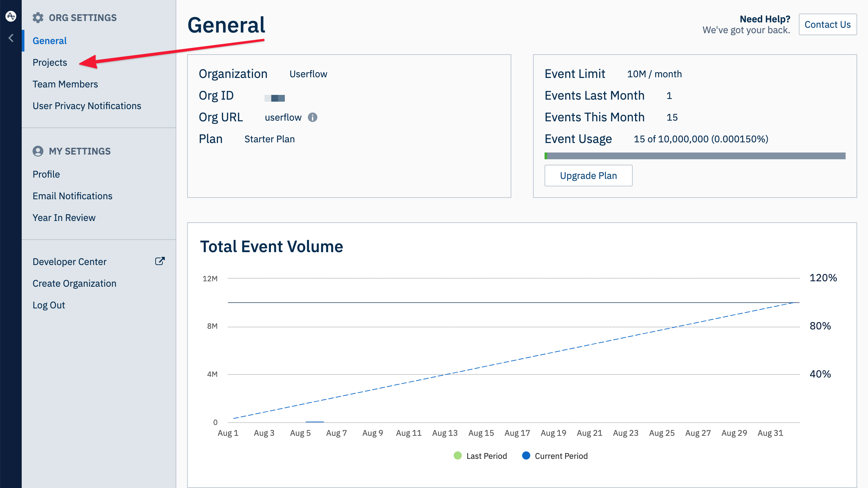The width and height of the screenshot is (868, 488).
Task: Open the Projects settings page
Action: click(50, 62)
